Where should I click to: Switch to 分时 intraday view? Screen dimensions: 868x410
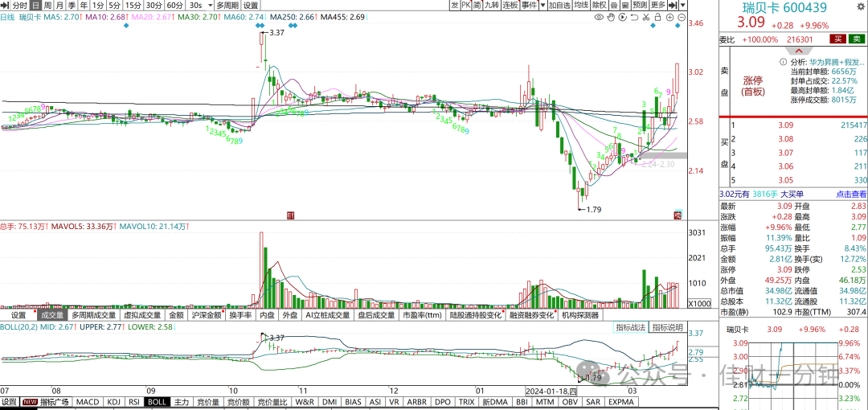19,5
